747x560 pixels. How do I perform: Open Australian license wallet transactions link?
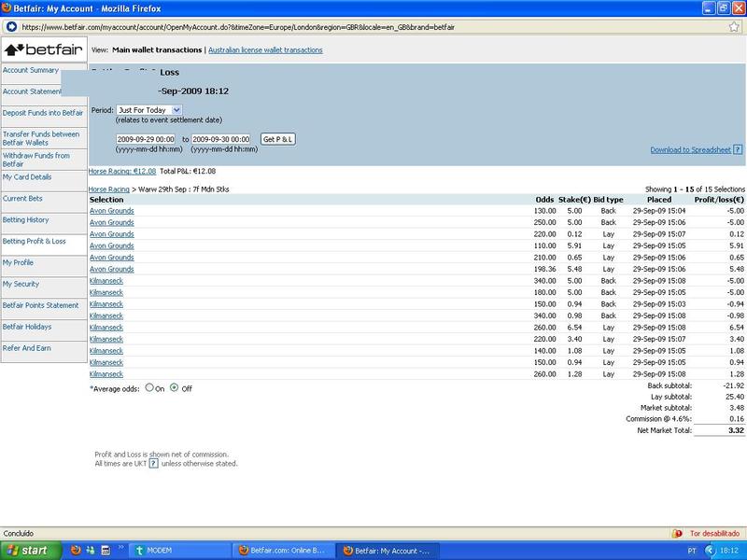265,50
